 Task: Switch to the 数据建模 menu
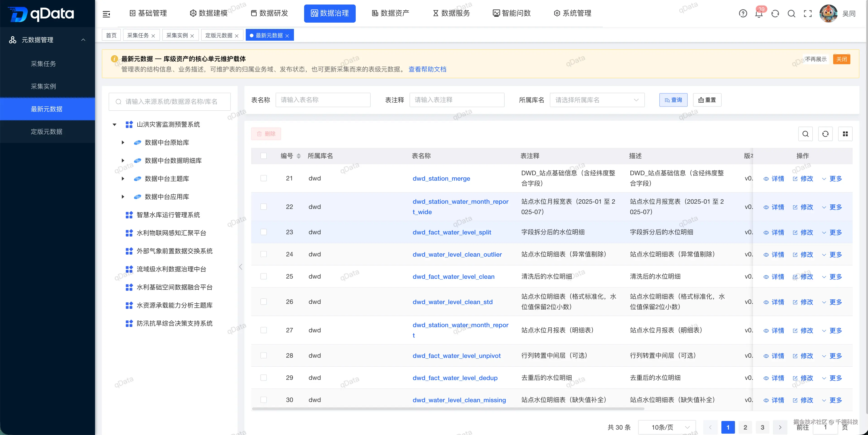pyautogui.click(x=209, y=14)
